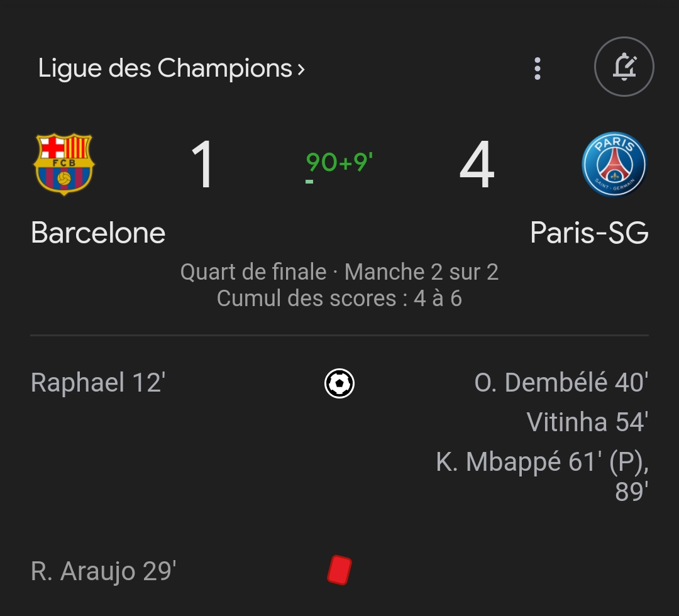Click Quart de finale Manche 2 text

[x=339, y=272]
